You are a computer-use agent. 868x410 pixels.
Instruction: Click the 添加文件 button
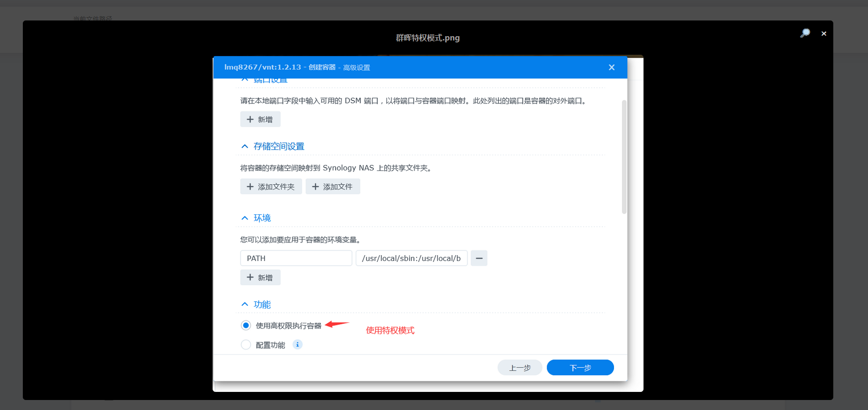pyautogui.click(x=333, y=186)
